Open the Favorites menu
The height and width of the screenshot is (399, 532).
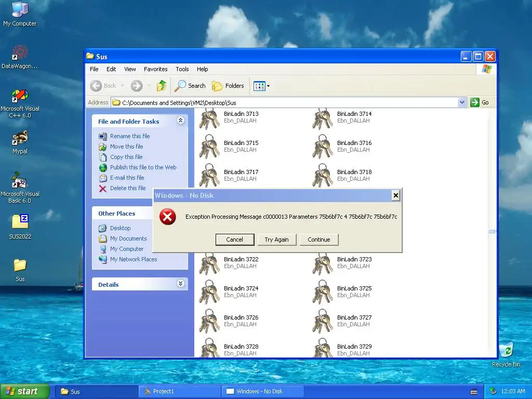[x=156, y=69]
